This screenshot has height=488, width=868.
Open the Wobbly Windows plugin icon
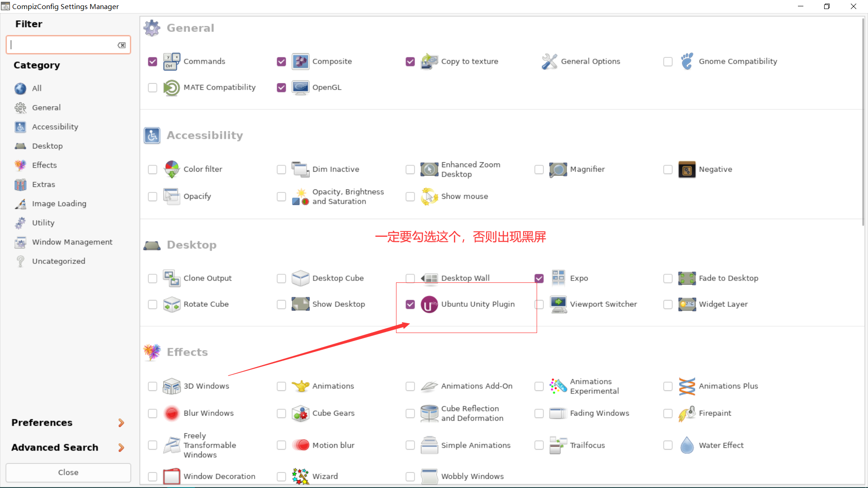pos(429,476)
